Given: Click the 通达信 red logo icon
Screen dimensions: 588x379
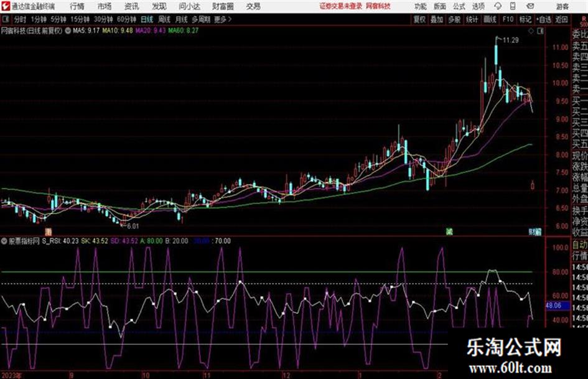Looking at the screenshot, I should [x=6, y=6].
